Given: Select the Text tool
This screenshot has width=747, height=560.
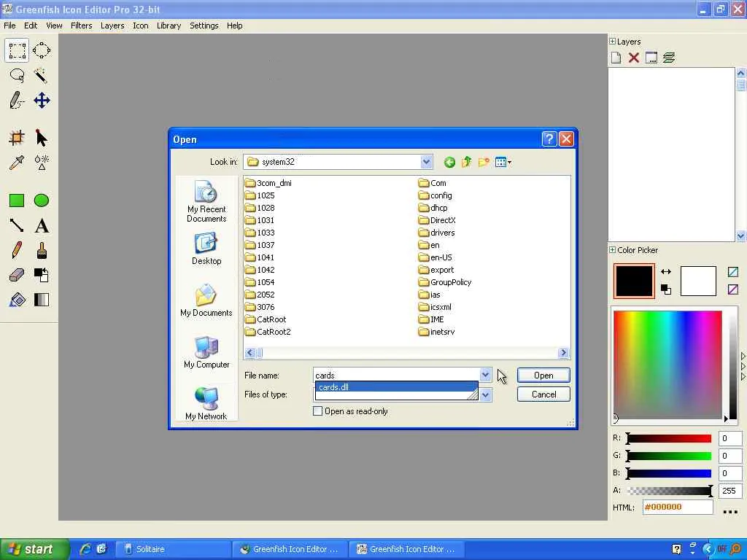Looking at the screenshot, I should click(42, 225).
